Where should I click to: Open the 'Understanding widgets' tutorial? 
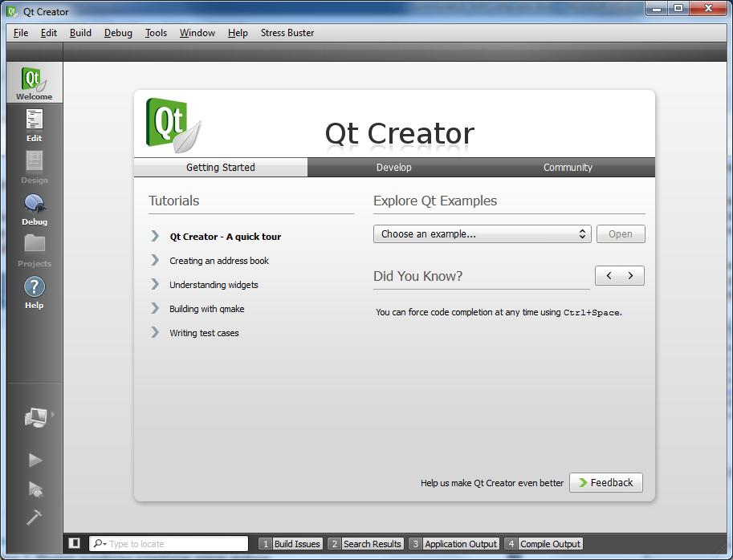point(214,285)
